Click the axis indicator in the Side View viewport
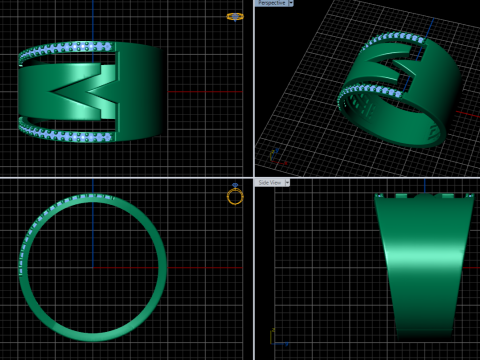The width and height of the screenshot is (480, 360). pyautogui.click(x=279, y=337)
